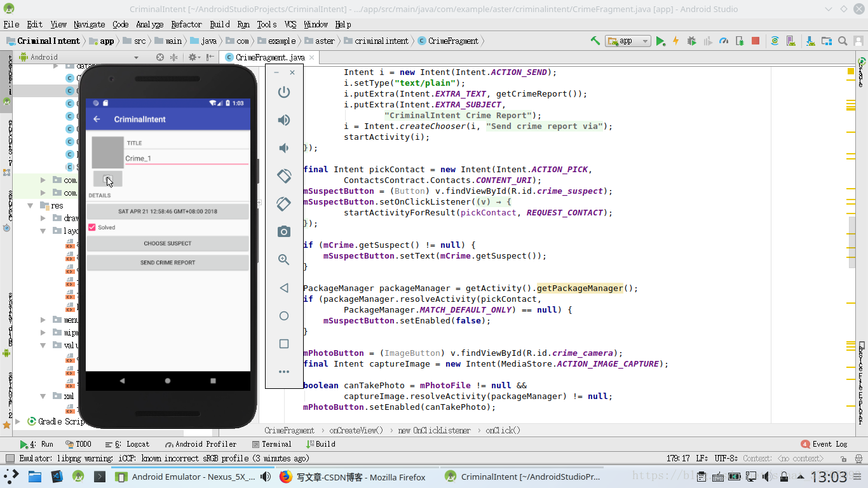Click the crime photo thumbnail in emulator
Viewport: 868px width, 488px height.
107,152
